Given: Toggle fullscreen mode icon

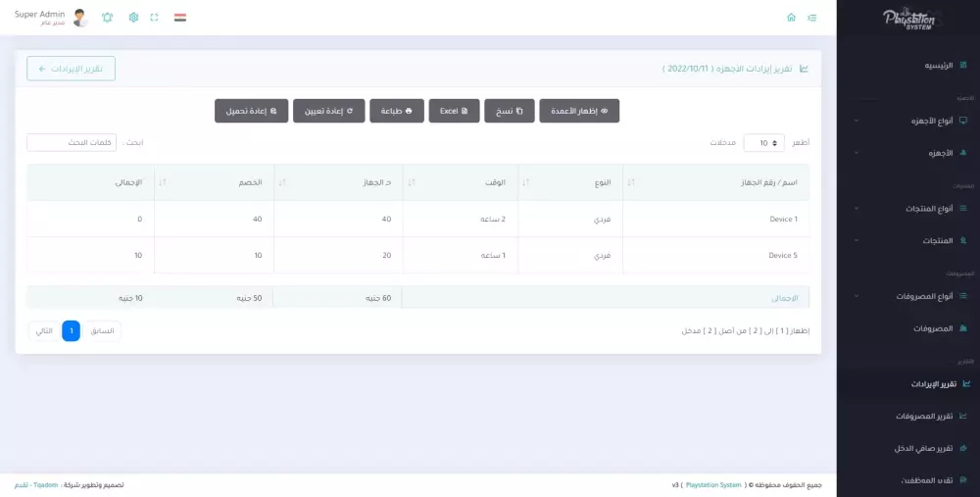Looking at the screenshot, I should (155, 18).
